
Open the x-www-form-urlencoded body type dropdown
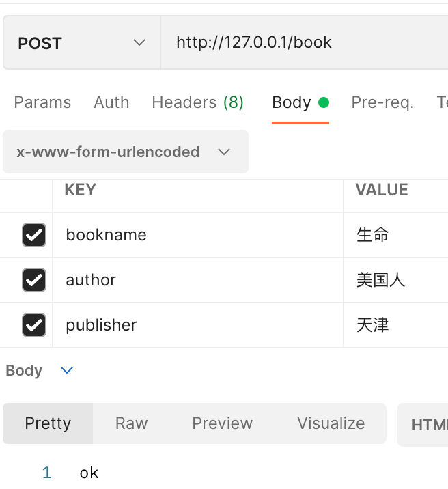pyautogui.click(x=126, y=152)
